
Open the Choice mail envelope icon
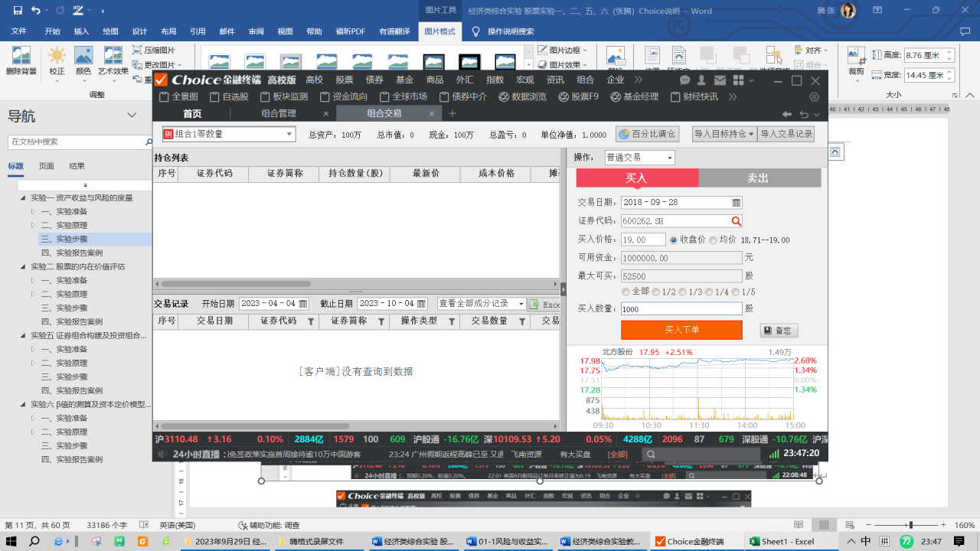point(720,80)
